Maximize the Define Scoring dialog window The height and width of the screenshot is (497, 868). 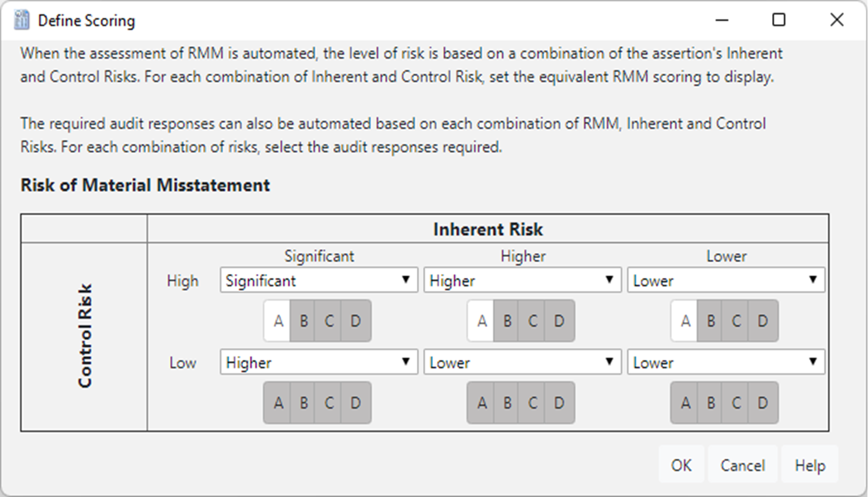click(x=779, y=20)
